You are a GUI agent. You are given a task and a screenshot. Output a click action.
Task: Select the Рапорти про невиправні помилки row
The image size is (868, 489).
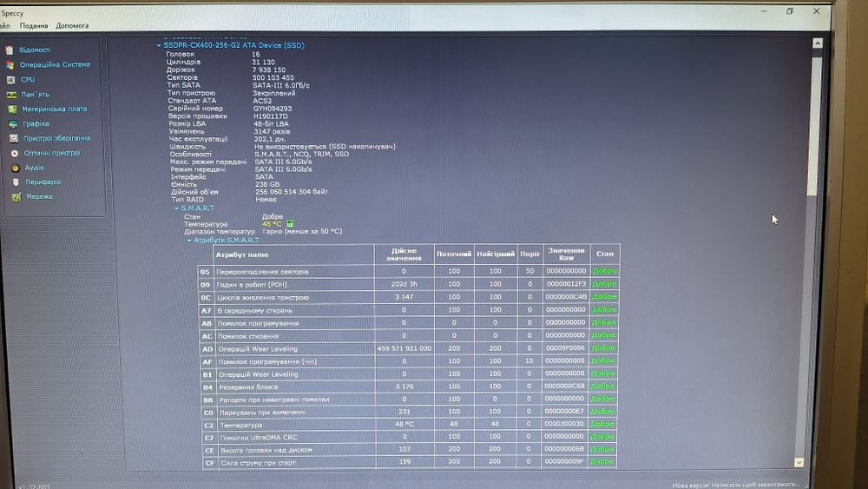coord(409,400)
